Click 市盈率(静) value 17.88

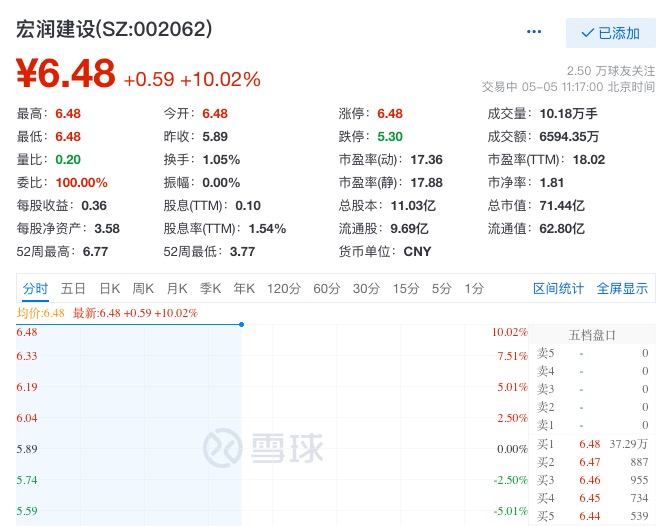click(x=426, y=182)
